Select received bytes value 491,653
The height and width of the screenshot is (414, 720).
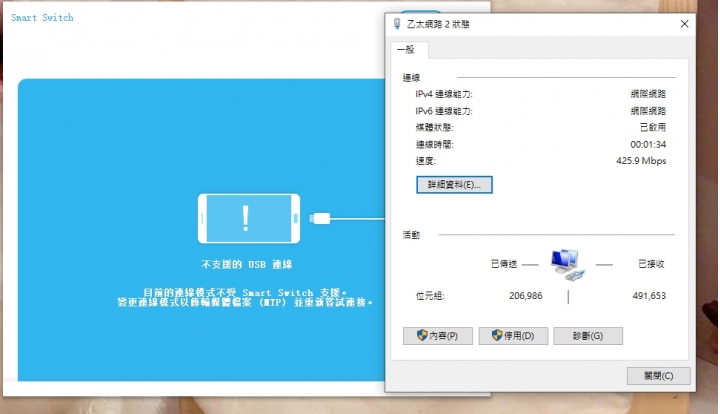(x=649, y=296)
